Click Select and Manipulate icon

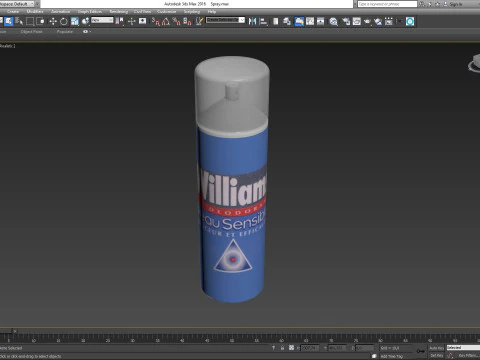pyautogui.click(x=132, y=22)
